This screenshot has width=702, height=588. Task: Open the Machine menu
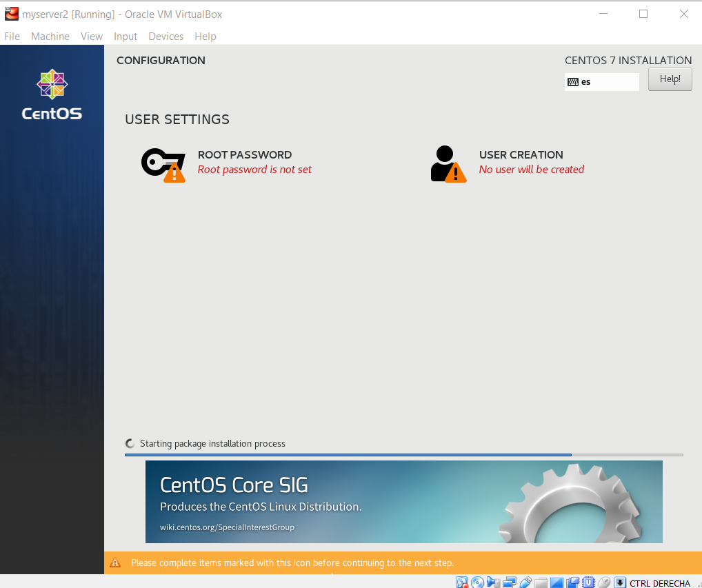(50, 37)
